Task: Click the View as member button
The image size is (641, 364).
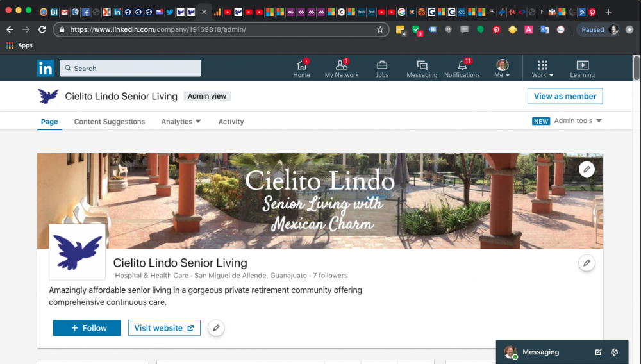Action: coord(565,96)
